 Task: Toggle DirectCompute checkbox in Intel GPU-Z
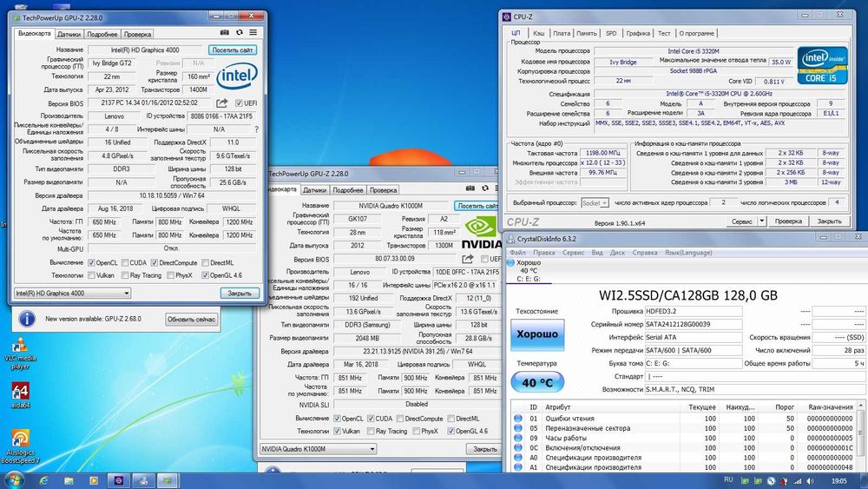[155, 262]
